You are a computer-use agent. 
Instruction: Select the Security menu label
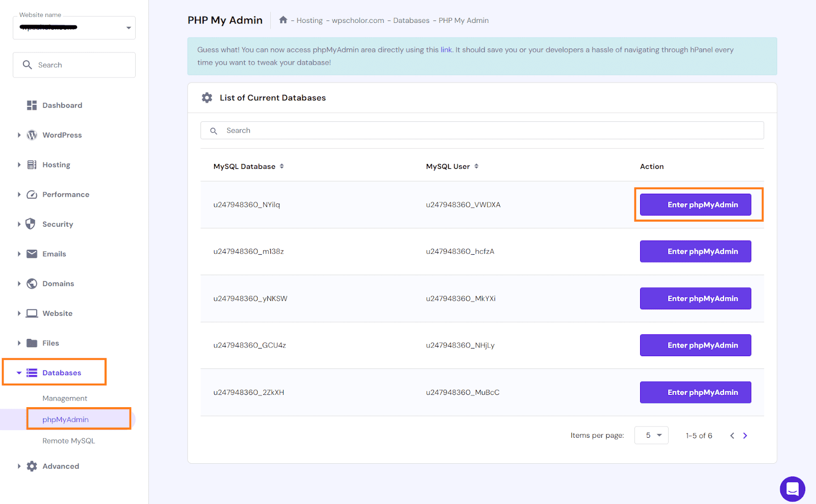pos(58,224)
